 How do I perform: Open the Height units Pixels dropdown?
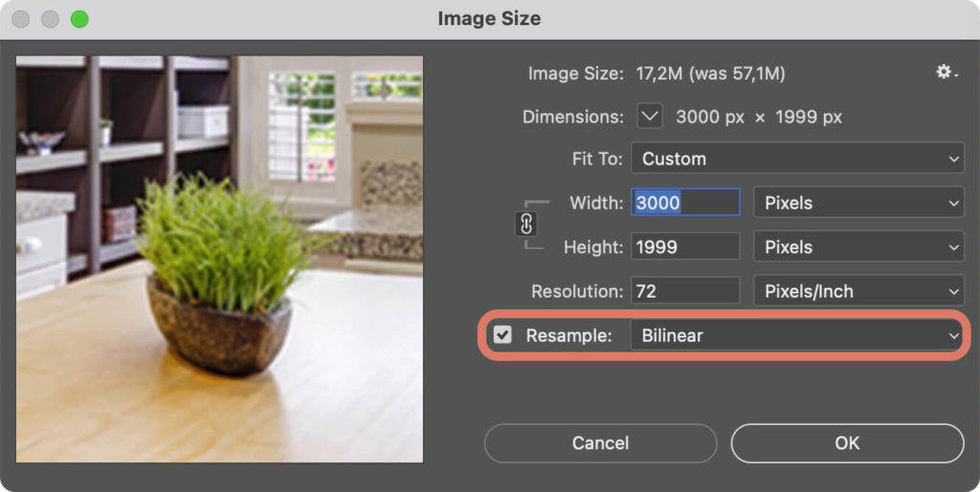point(858,247)
